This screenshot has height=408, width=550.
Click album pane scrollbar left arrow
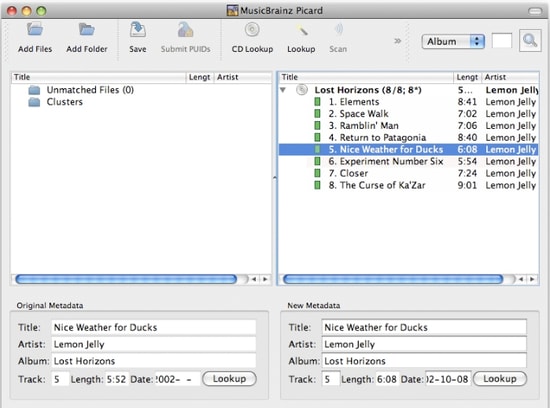[521, 279]
